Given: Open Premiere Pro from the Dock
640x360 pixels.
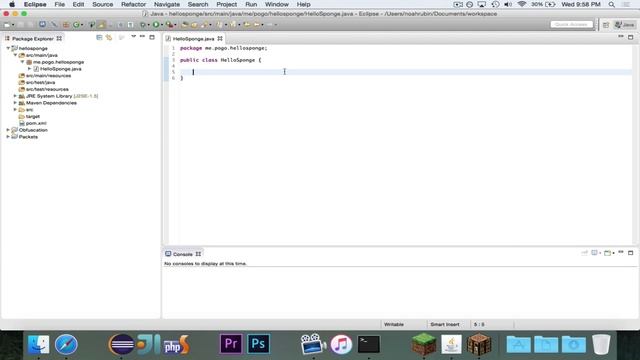Looking at the screenshot, I should (231, 344).
